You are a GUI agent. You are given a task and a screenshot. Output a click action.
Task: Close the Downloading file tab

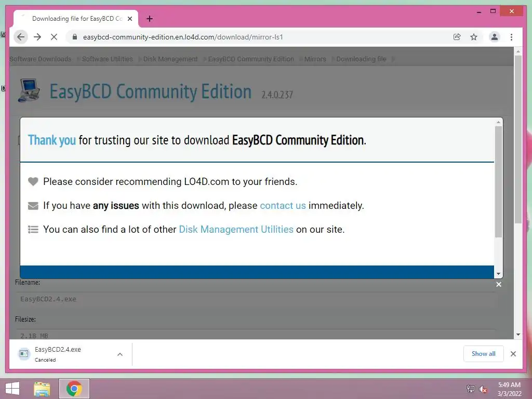click(129, 19)
